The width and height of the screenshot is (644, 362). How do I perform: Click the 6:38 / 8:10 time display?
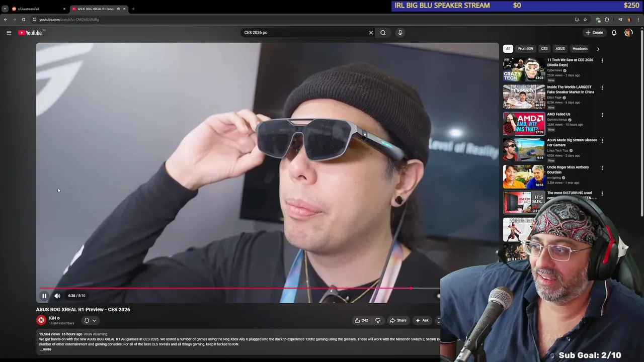pyautogui.click(x=76, y=296)
